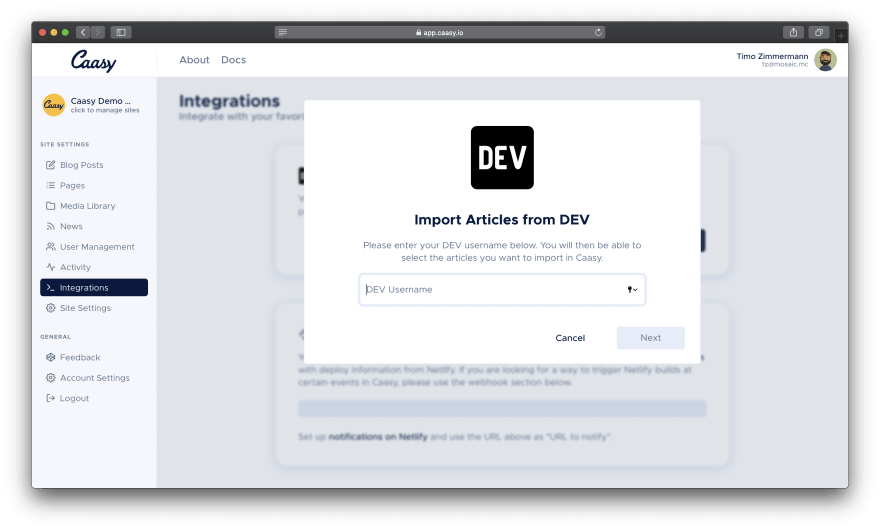Click the News RSS feed icon
The image size is (880, 530).
click(x=51, y=226)
